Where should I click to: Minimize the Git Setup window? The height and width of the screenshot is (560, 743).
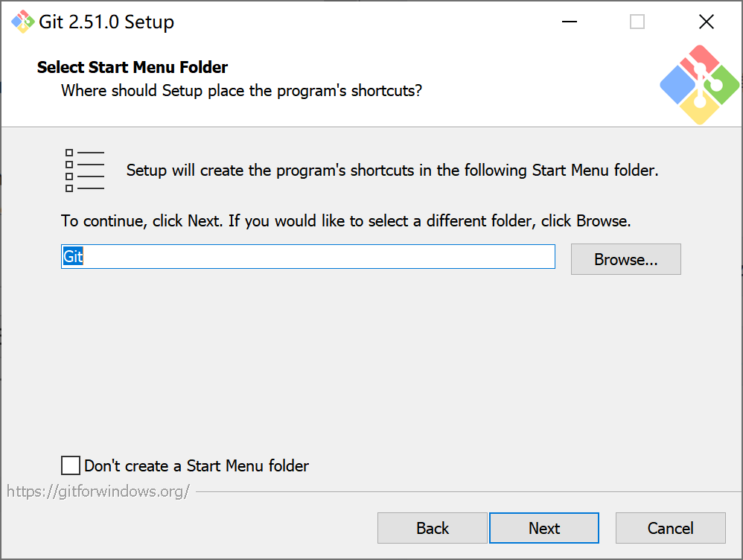pos(569,22)
